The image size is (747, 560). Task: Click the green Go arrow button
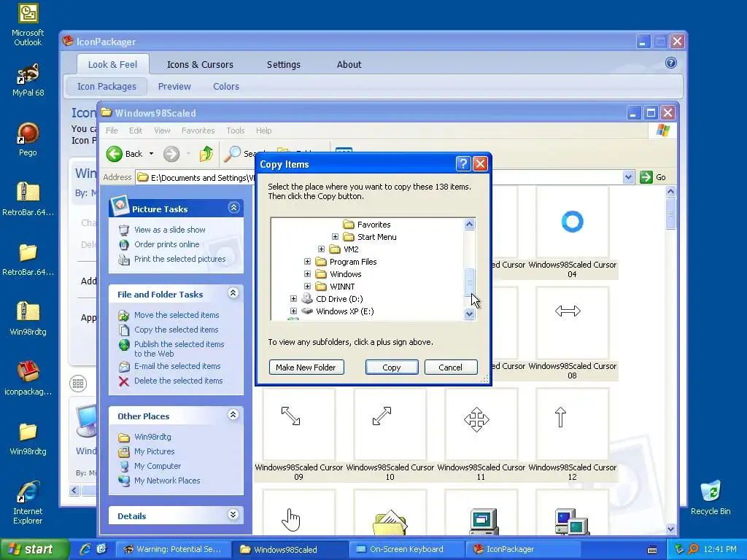pyautogui.click(x=646, y=177)
